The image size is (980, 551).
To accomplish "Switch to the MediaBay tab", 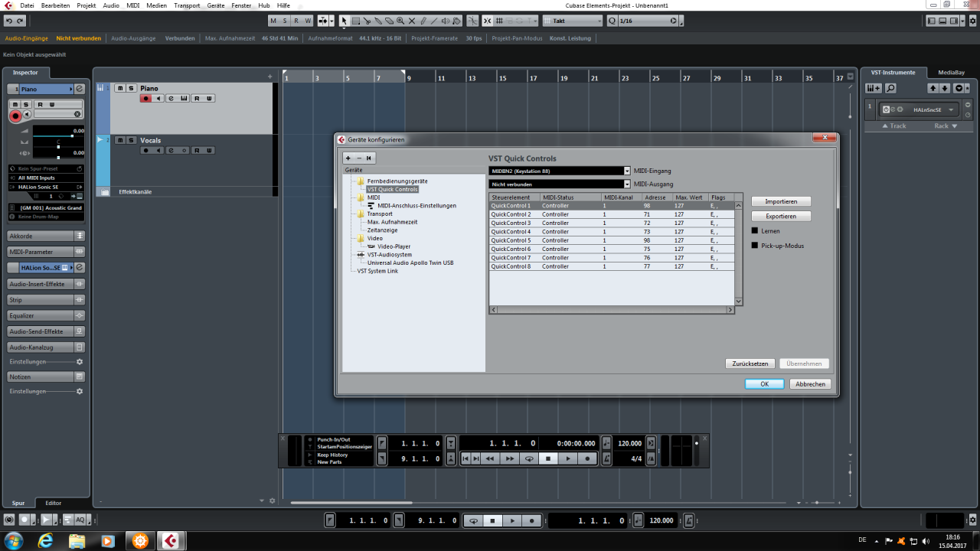I will 952,72.
